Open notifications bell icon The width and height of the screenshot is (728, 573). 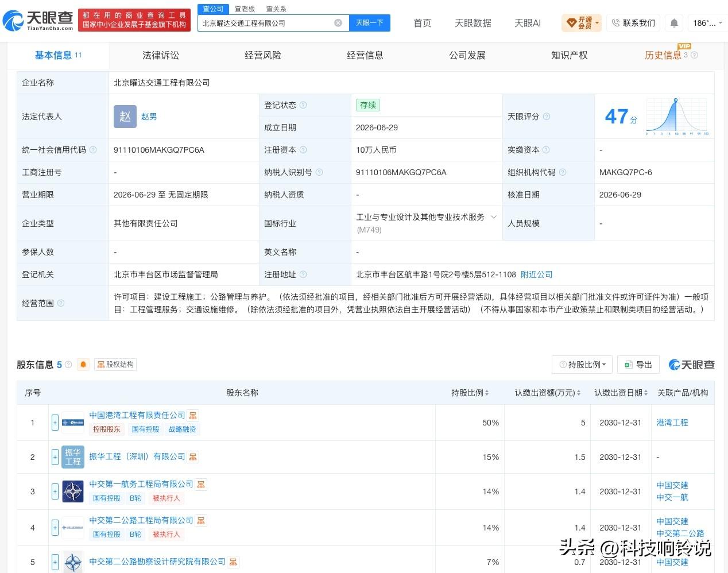click(674, 23)
